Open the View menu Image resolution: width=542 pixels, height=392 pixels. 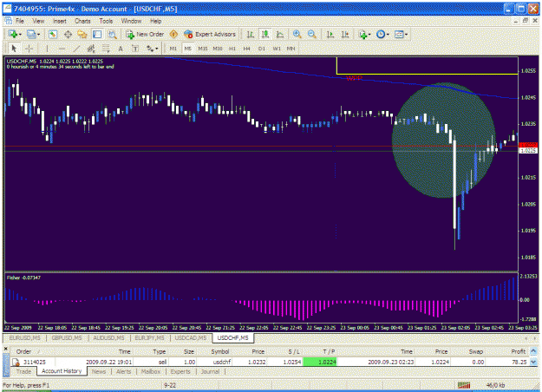(x=38, y=21)
